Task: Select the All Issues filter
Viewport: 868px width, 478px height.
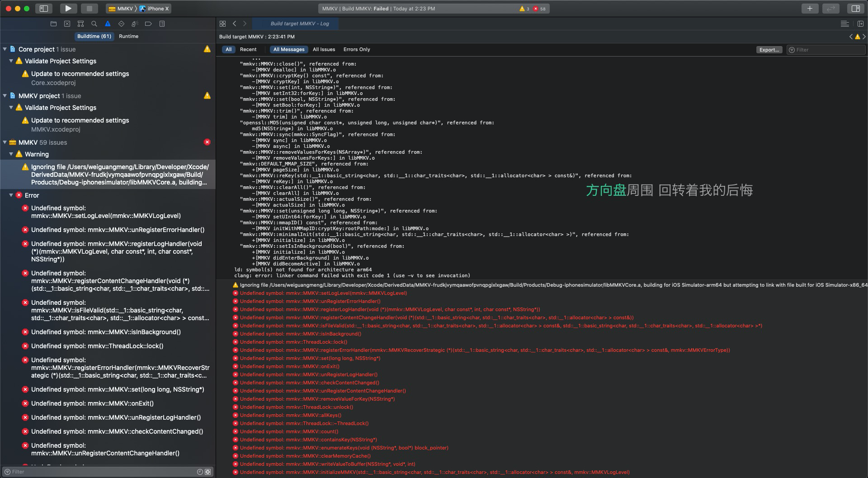Action: coord(324,50)
